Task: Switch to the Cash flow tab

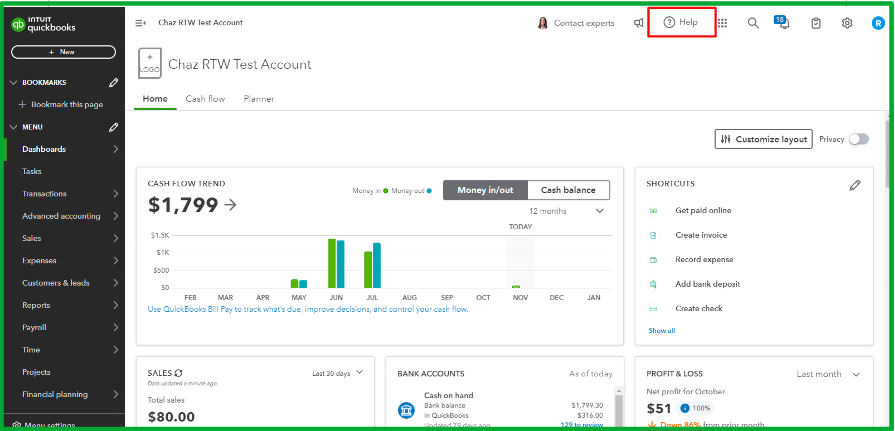Action: (205, 99)
